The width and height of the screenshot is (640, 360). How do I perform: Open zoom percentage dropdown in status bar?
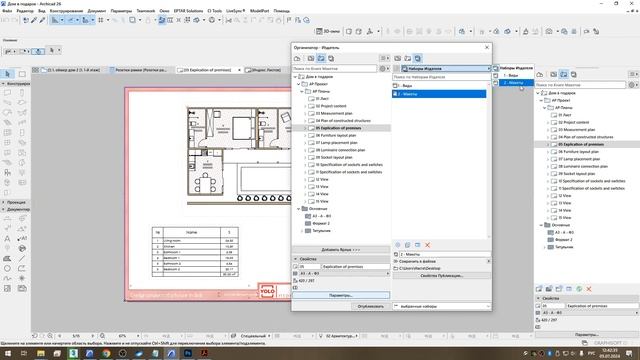pos(138,336)
